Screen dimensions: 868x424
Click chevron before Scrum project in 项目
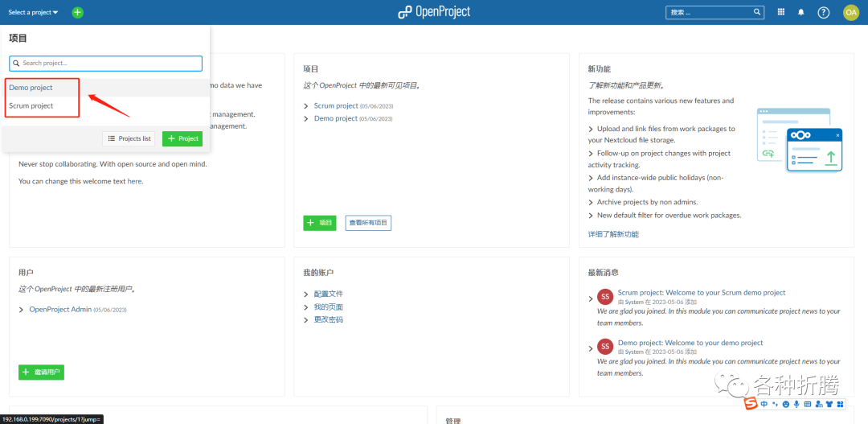click(x=306, y=106)
